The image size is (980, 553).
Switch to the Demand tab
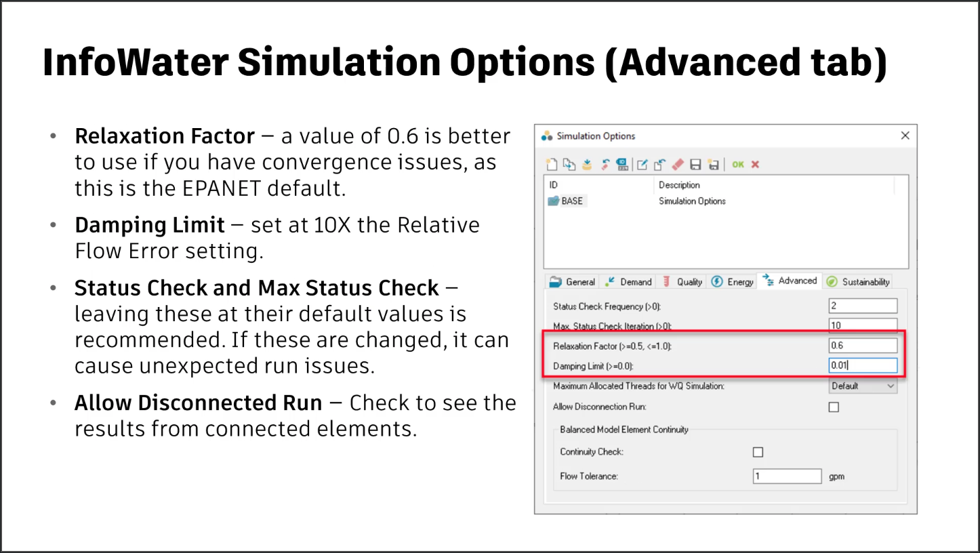click(x=628, y=282)
